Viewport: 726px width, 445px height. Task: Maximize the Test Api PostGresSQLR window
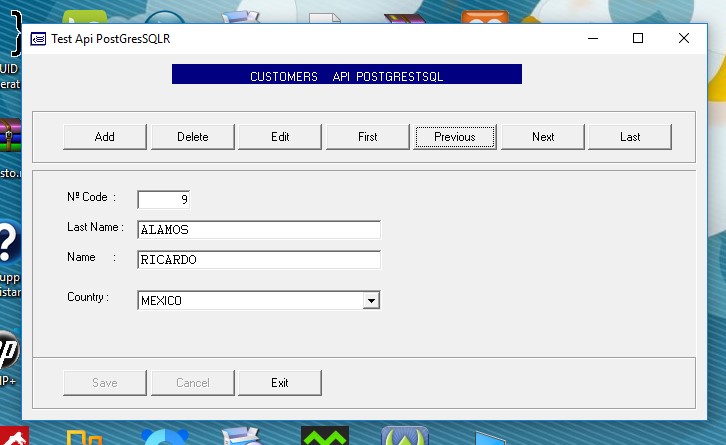point(638,39)
